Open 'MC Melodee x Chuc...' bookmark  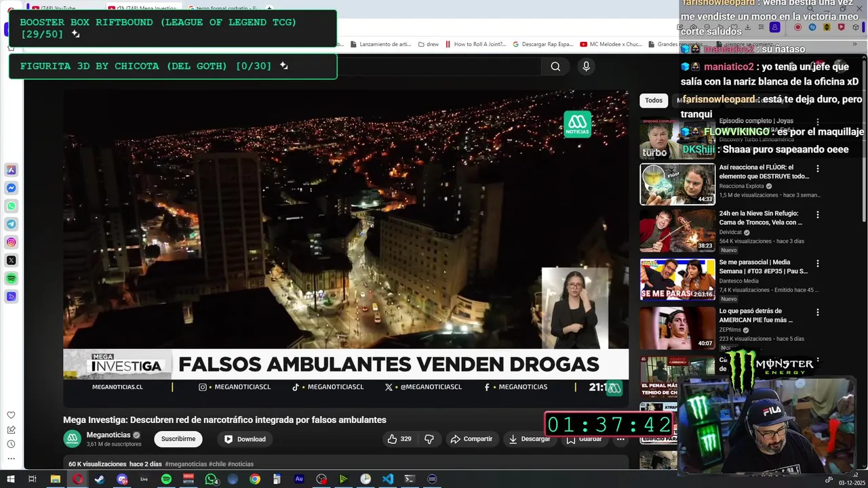[610, 44]
